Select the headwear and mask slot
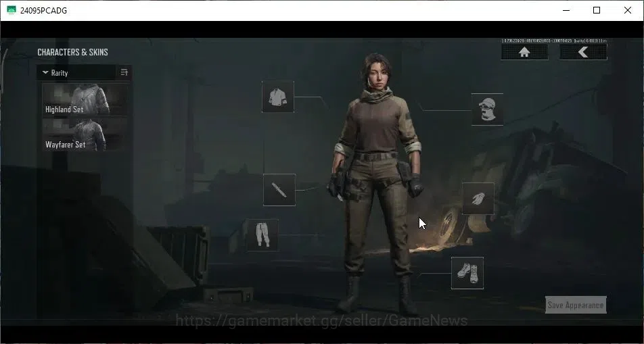 pyautogui.click(x=487, y=109)
